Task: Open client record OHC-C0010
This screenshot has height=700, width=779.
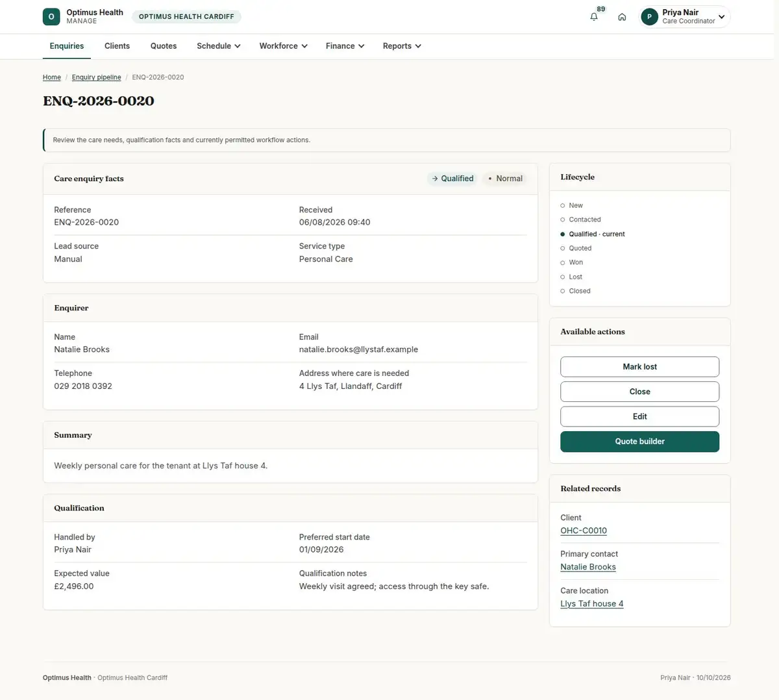Action: 584,531
